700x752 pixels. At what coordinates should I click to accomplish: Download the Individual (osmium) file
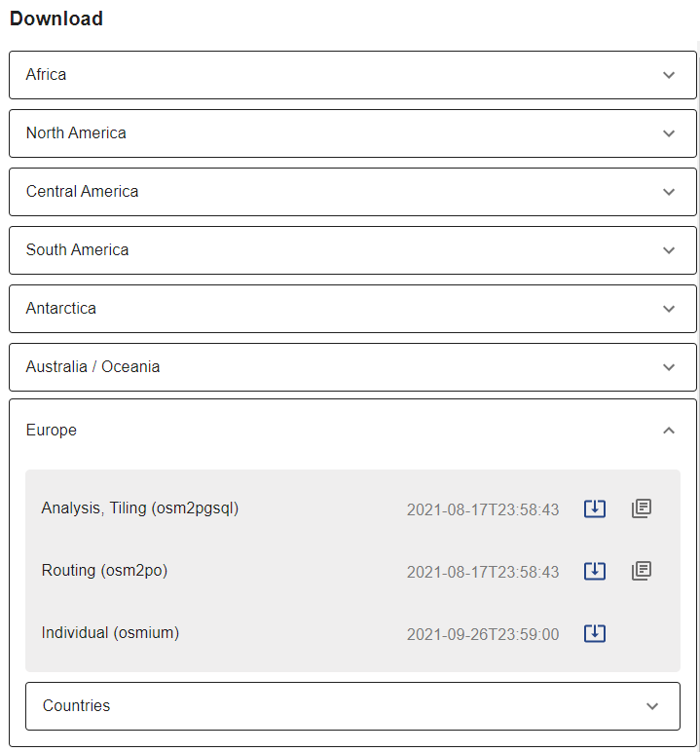pyautogui.click(x=594, y=633)
